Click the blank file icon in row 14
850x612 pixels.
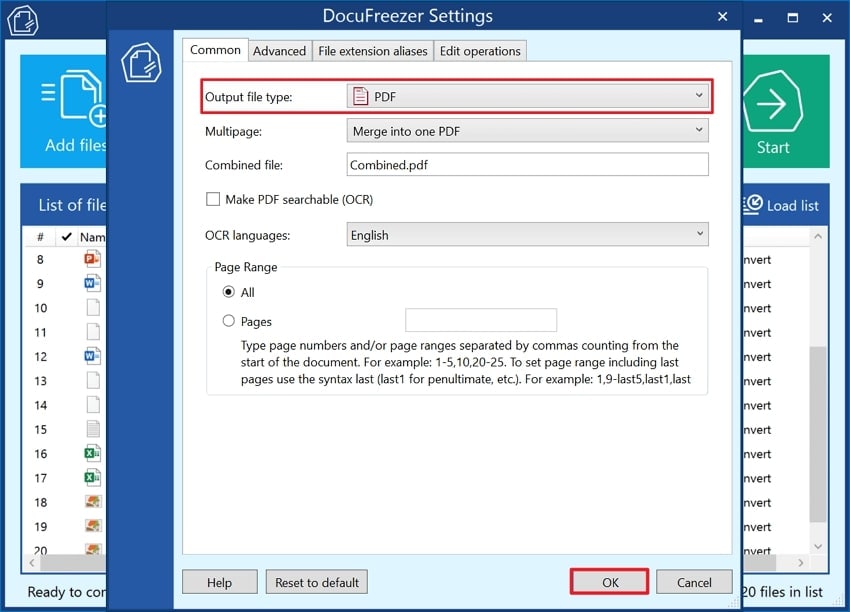[x=93, y=405]
